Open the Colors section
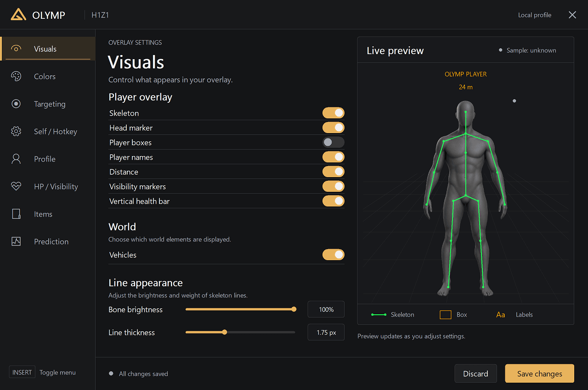The image size is (588, 390). tap(48, 76)
